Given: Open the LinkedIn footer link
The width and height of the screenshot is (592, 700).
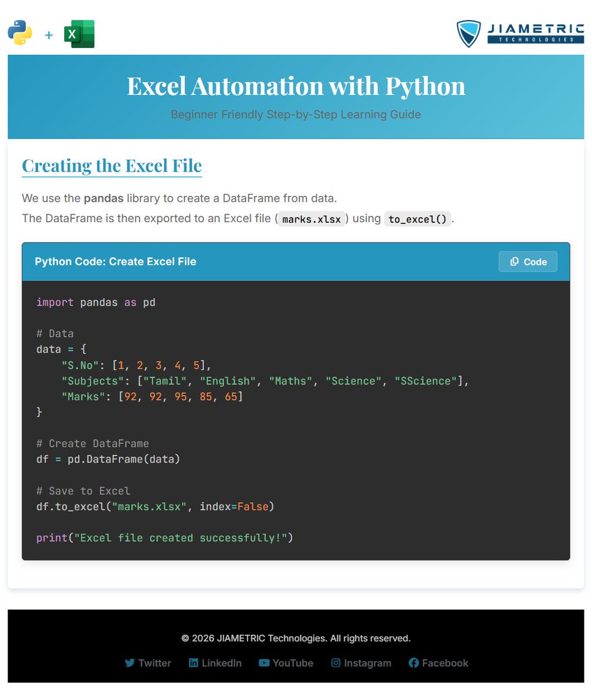Looking at the screenshot, I should pyautogui.click(x=215, y=663).
